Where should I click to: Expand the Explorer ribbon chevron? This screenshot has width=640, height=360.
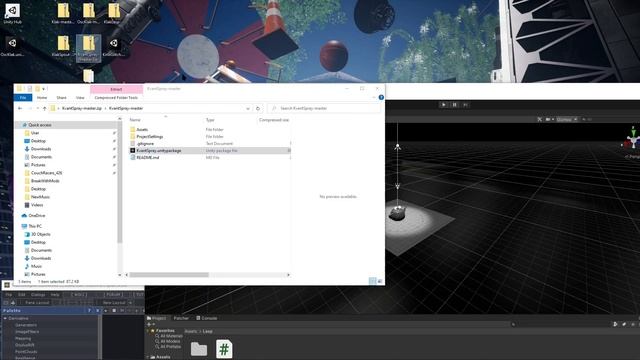coord(374,97)
